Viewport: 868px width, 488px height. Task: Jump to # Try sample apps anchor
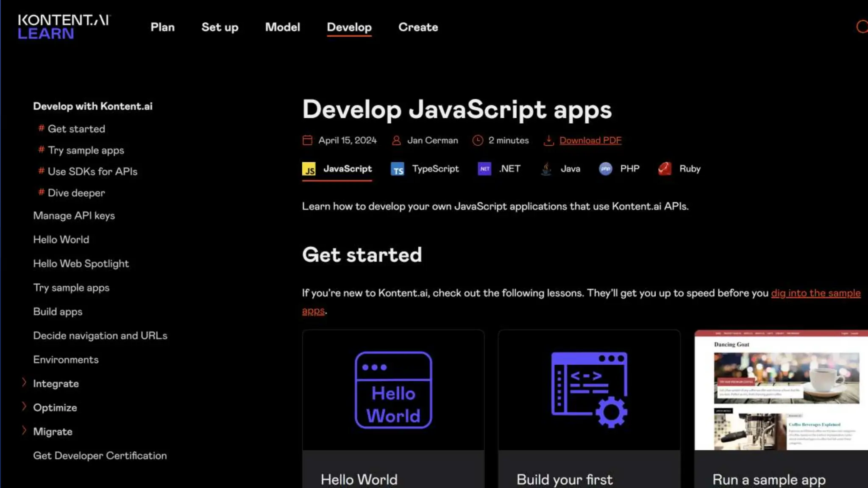86,150
